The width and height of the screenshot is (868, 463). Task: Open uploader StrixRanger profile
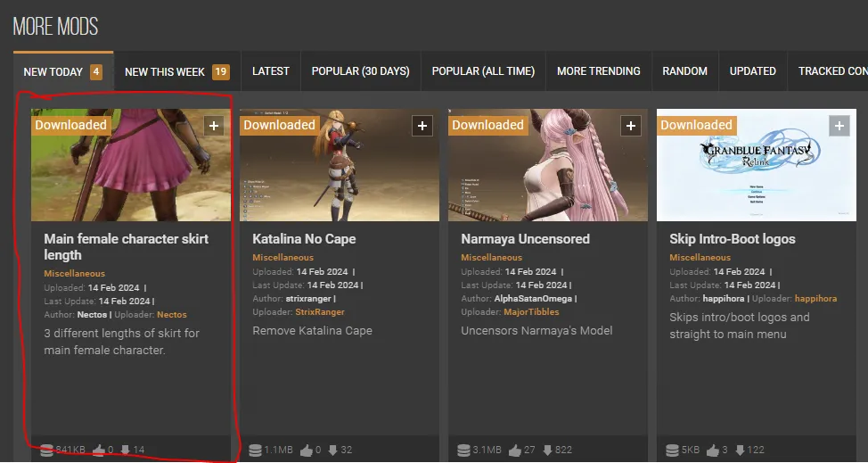(319, 312)
